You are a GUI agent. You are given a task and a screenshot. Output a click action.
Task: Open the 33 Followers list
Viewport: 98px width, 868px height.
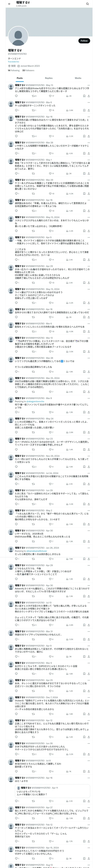click(28, 70)
